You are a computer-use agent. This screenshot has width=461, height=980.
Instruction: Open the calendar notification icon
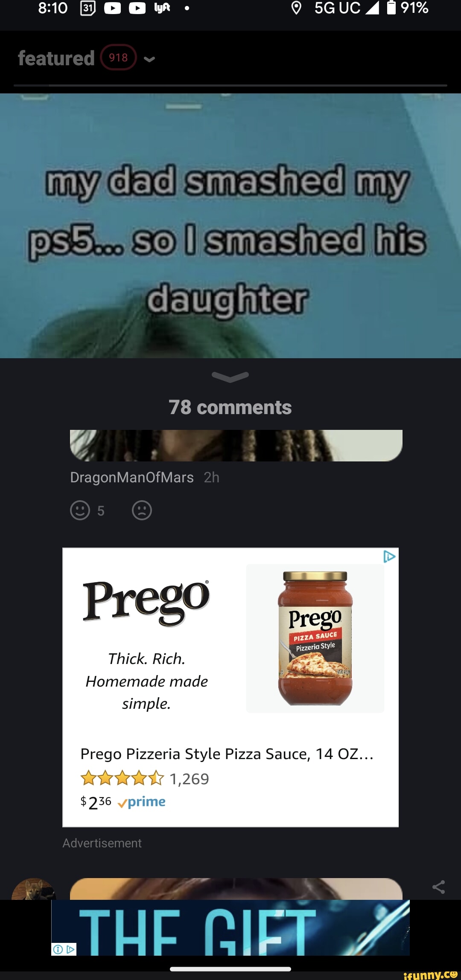tap(88, 8)
